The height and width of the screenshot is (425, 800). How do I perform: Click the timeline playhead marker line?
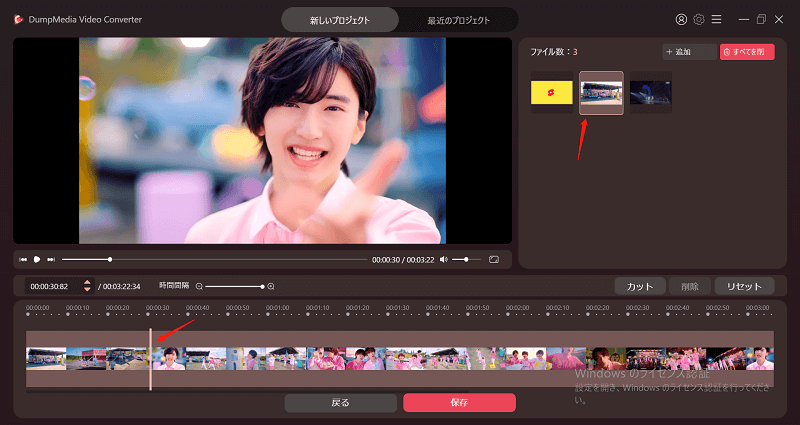(151, 359)
